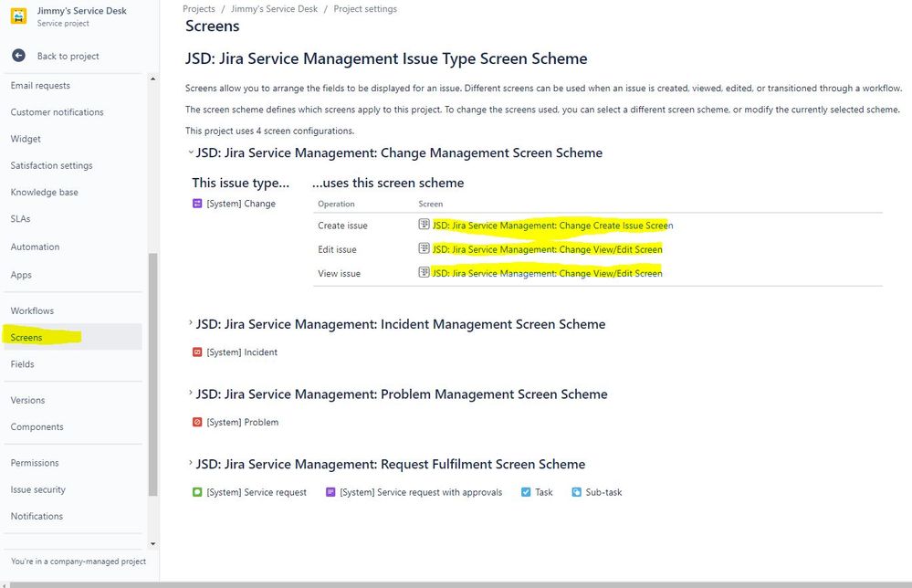Click the purple Change issue type icon
The width and height of the screenshot is (912, 588).
(197, 204)
